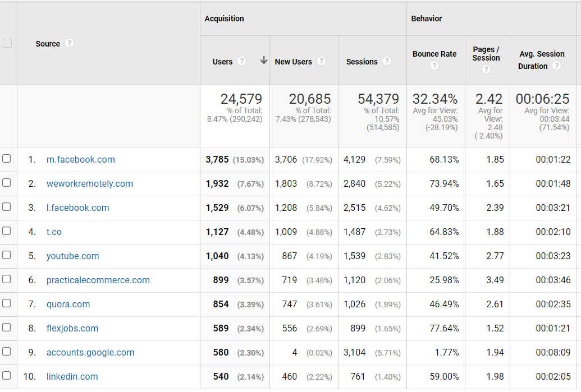Select bounce rate 73.94% for weworkremotely.com

[x=444, y=183]
